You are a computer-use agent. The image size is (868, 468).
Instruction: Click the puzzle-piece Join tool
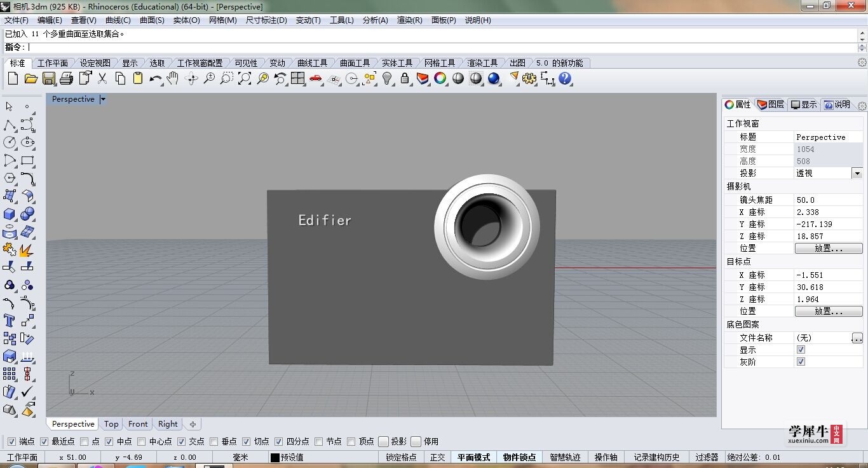(x=10, y=249)
